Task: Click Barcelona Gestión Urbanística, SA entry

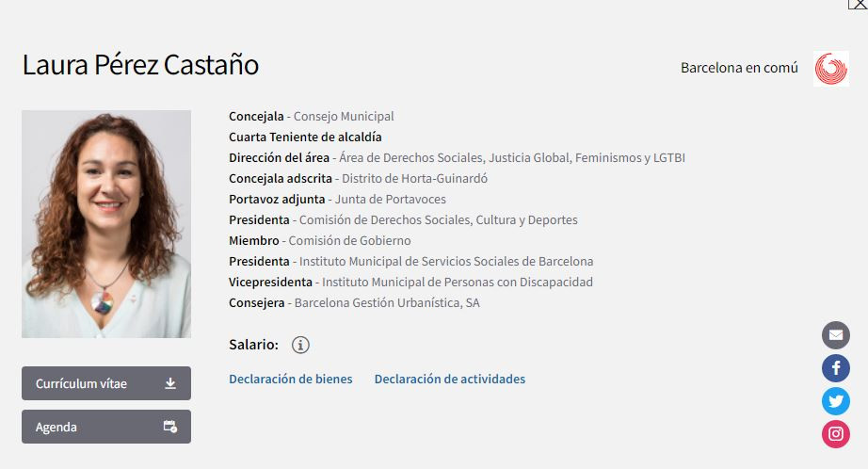Action: click(x=387, y=302)
